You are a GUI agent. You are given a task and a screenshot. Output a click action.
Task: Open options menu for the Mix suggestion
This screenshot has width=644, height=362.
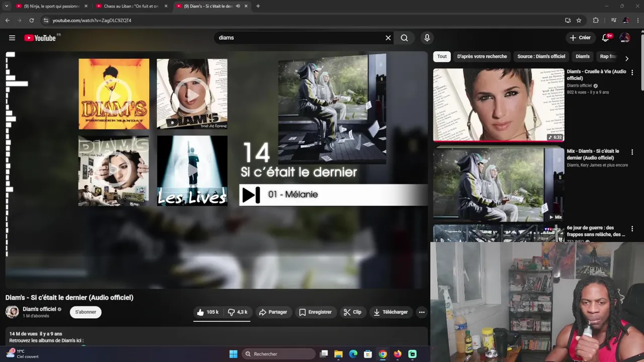632,152
